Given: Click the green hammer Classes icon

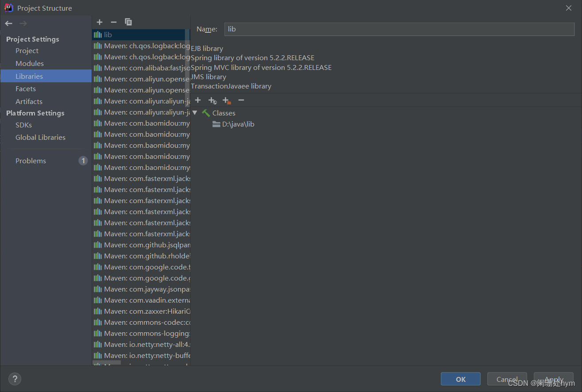Looking at the screenshot, I should pyautogui.click(x=206, y=113).
